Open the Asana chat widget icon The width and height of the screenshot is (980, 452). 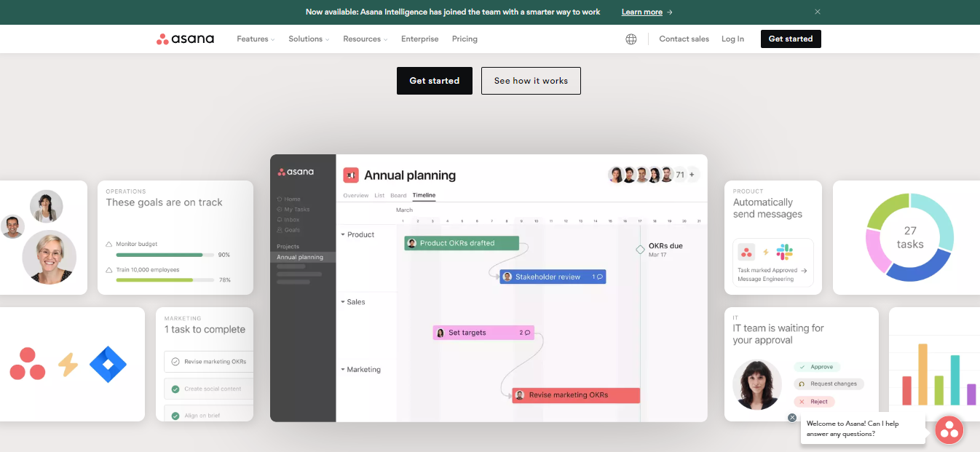[949, 430]
